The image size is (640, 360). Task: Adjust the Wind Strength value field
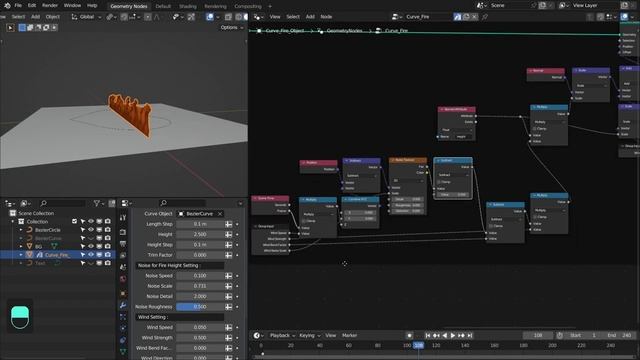click(200, 338)
